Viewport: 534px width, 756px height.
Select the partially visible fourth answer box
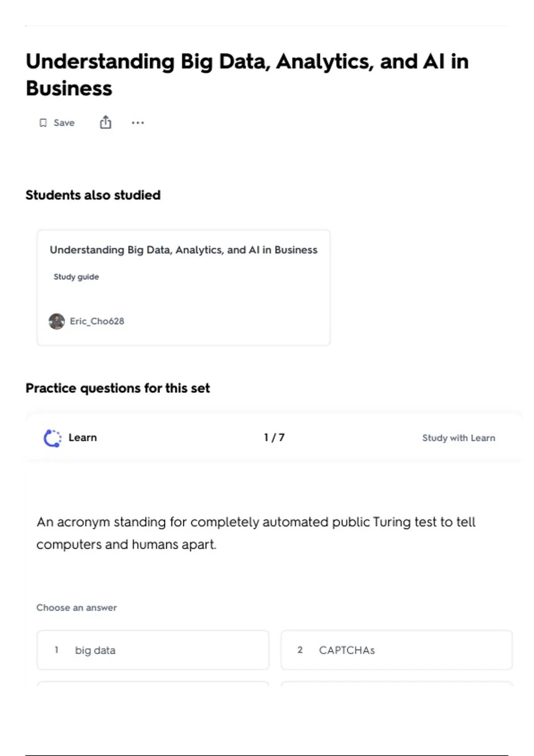(x=396, y=684)
